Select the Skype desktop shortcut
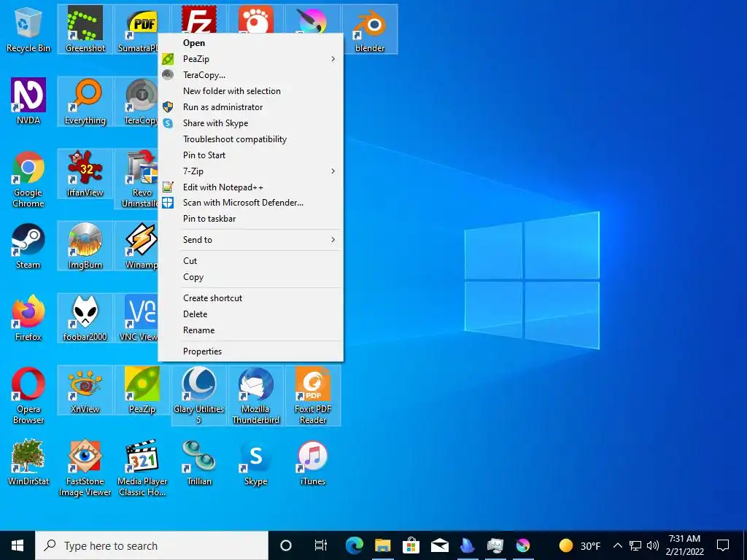The image size is (747, 560). (x=256, y=463)
